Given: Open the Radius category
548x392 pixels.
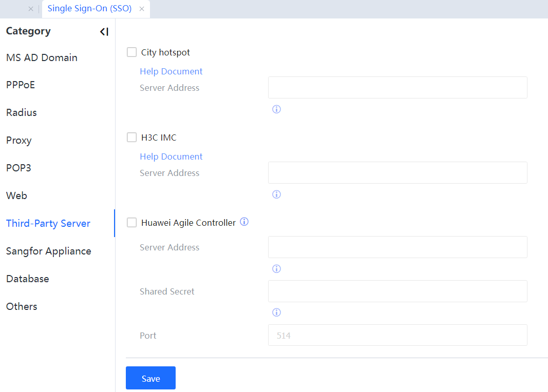Looking at the screenshot, I should pos(22,112).
